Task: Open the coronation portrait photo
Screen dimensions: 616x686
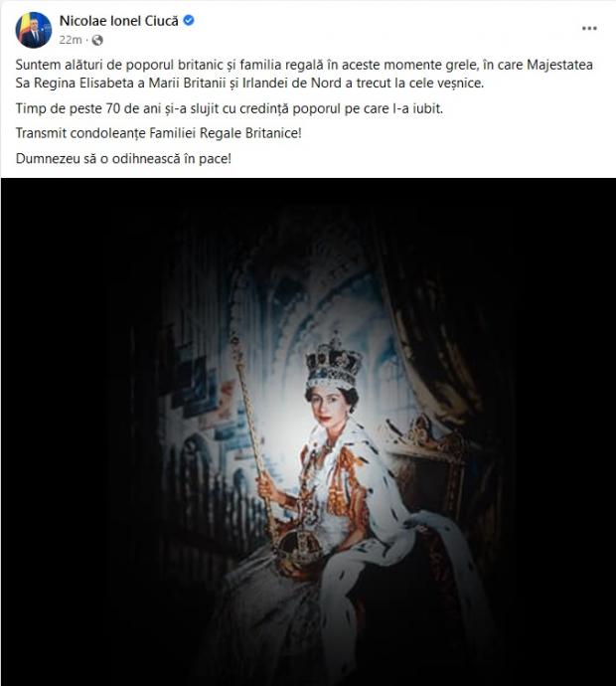Action: click(308, 431)
